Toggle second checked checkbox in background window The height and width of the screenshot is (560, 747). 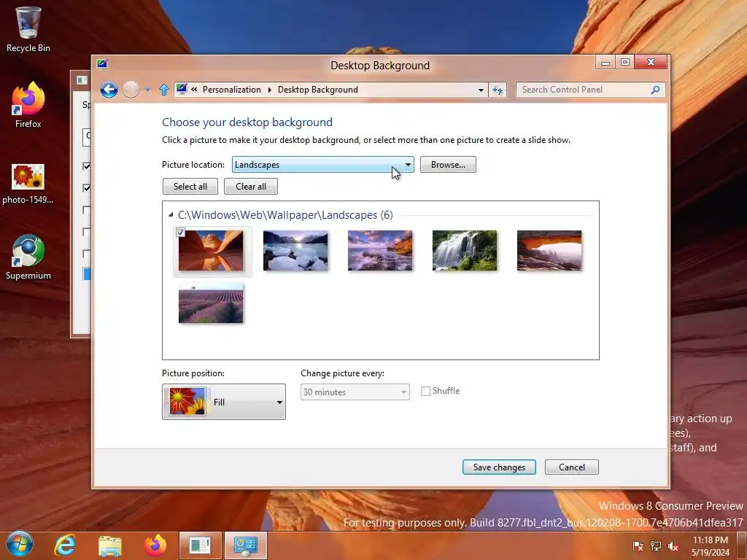click(x=86, y=188)
